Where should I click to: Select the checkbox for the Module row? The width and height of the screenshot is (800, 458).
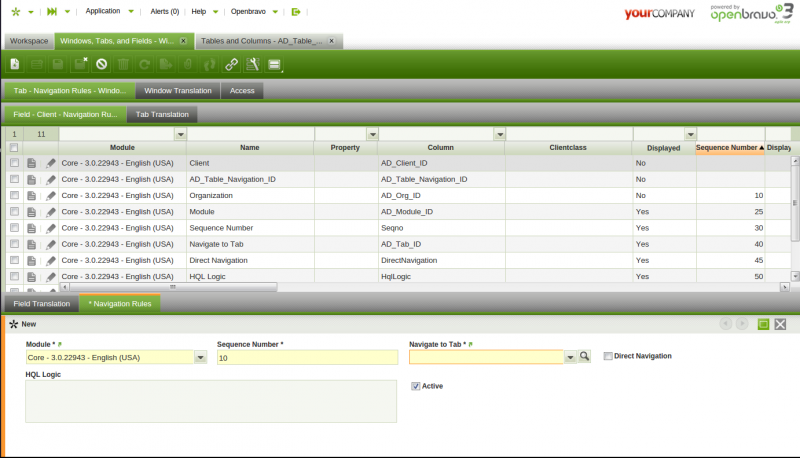click(x=14, y=212)
